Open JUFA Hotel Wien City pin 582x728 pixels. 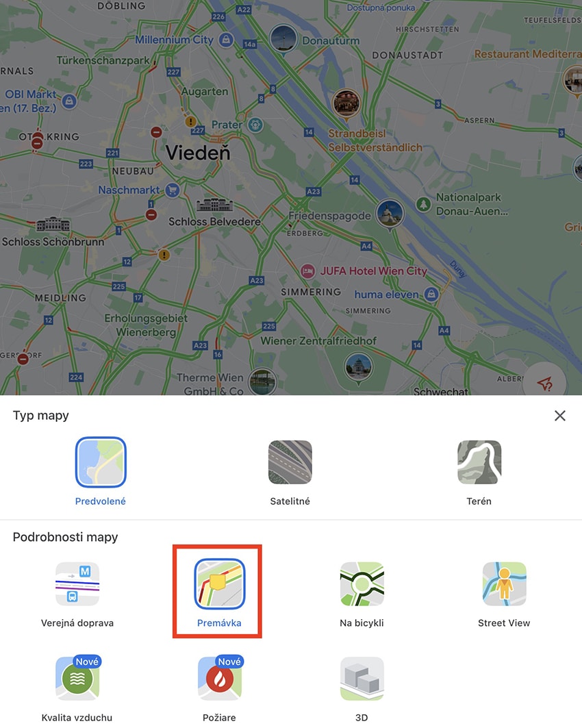[307, 271]
